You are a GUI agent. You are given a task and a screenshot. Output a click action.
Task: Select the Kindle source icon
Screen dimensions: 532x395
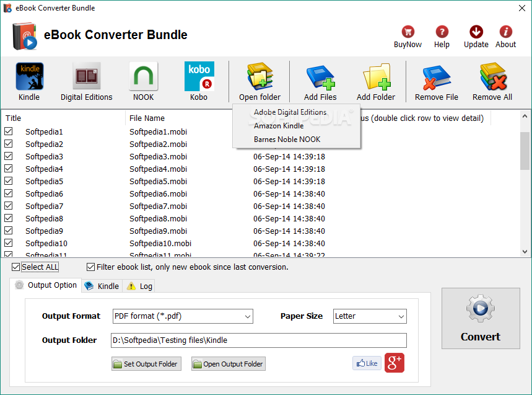pos(30,76)
